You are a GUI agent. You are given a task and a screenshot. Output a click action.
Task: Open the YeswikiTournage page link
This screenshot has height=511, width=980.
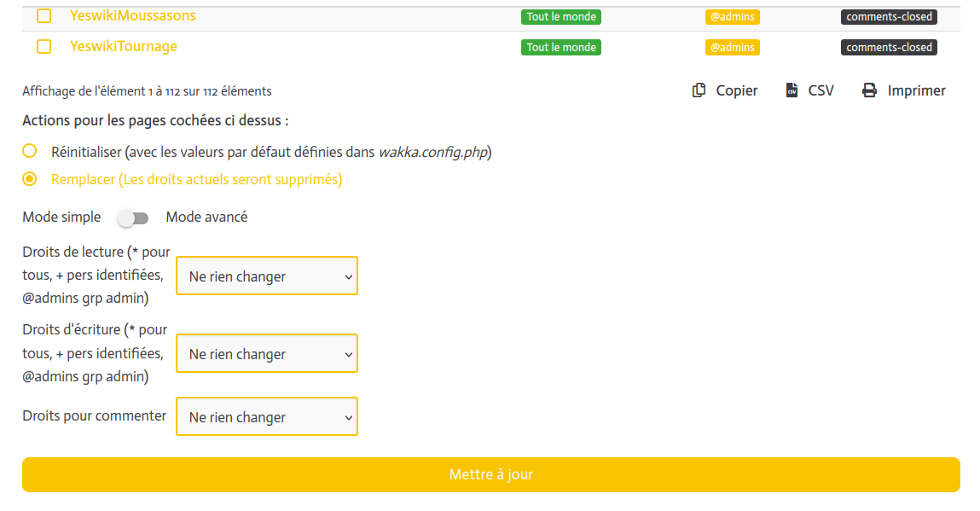[x=124, y=47]
